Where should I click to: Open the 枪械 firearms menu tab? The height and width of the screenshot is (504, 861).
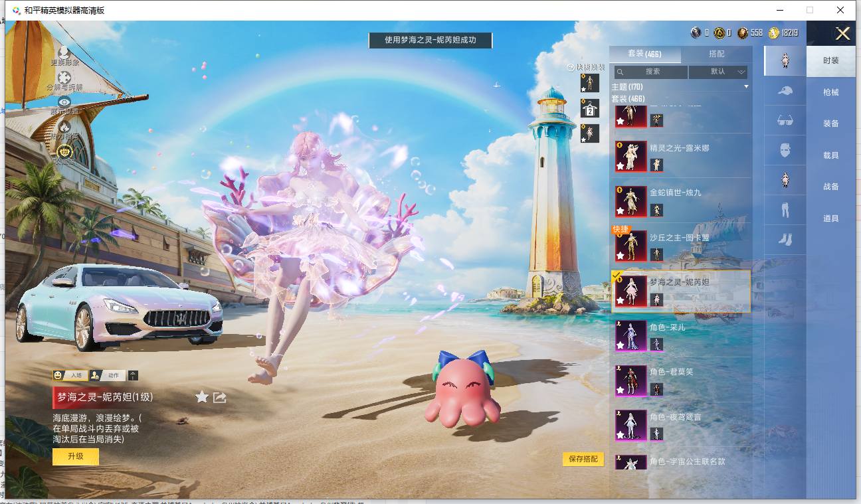[x=831, y=92]
